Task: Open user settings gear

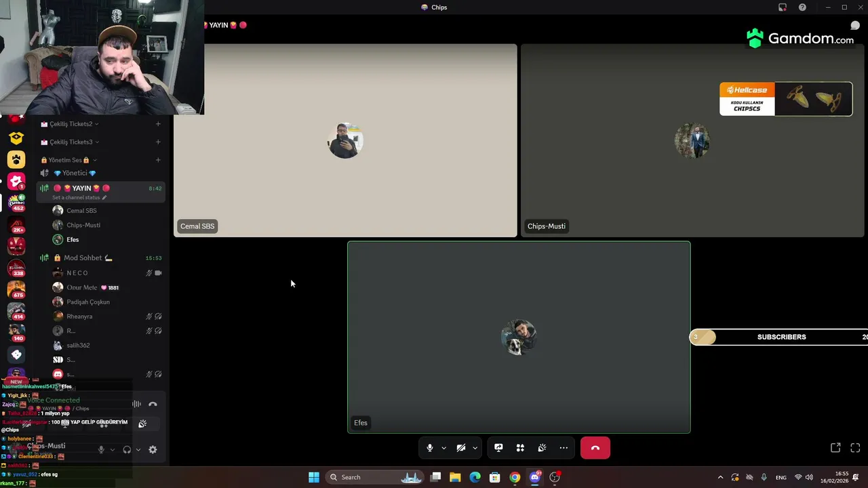Action: pyautogui.click(x=153, y=449)
